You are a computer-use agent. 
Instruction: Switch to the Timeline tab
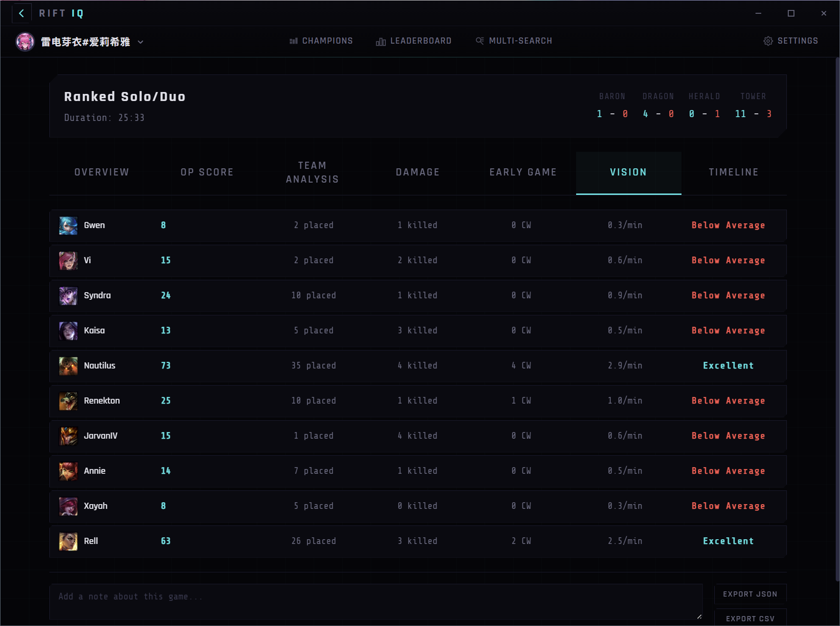[733, 172]
